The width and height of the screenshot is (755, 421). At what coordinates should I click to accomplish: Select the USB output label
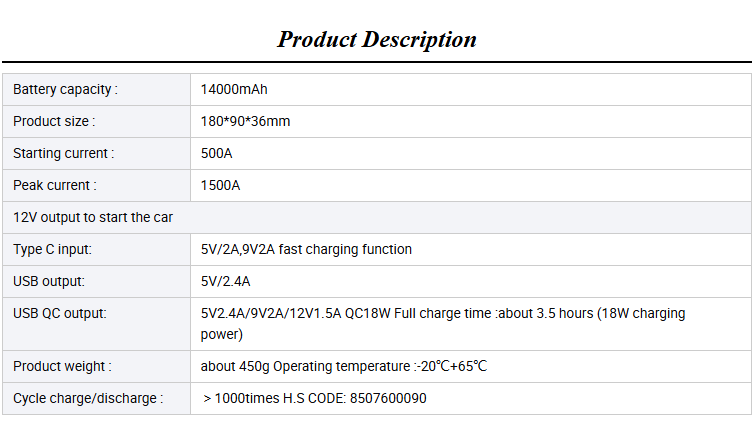[49, 281]
